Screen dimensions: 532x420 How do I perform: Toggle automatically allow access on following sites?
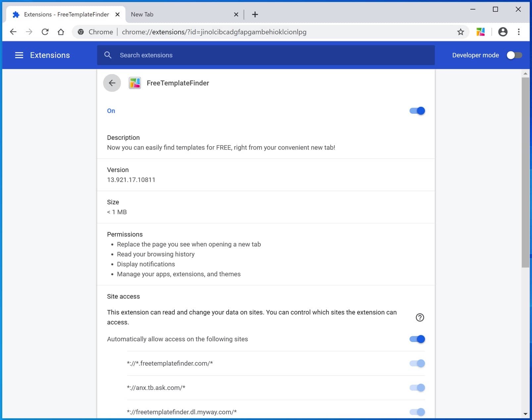click(417, 339)
